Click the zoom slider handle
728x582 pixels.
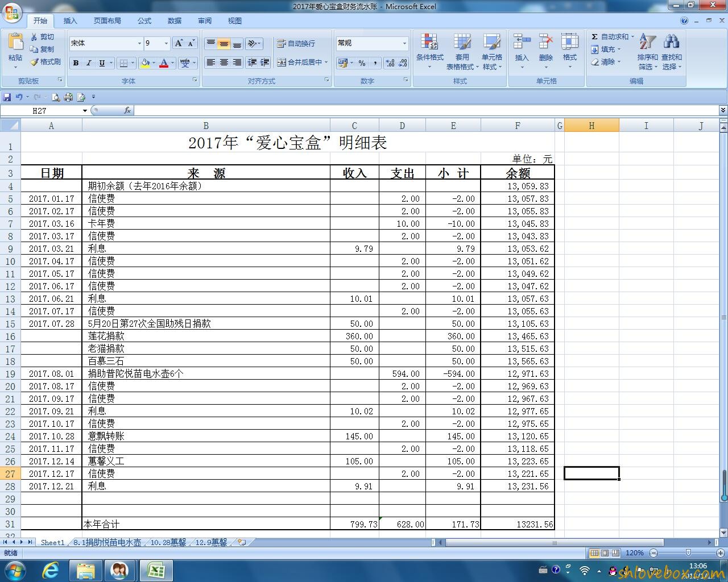[688, 553]
